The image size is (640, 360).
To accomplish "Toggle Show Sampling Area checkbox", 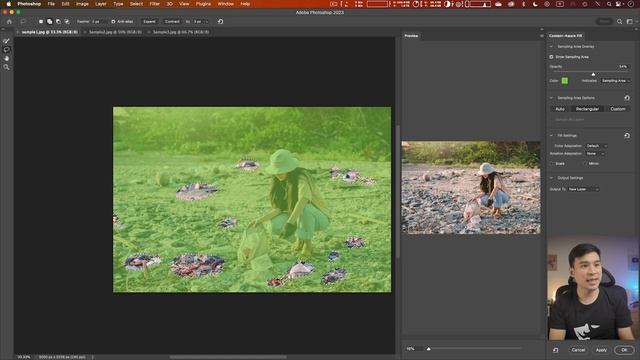I will (551, 57).
